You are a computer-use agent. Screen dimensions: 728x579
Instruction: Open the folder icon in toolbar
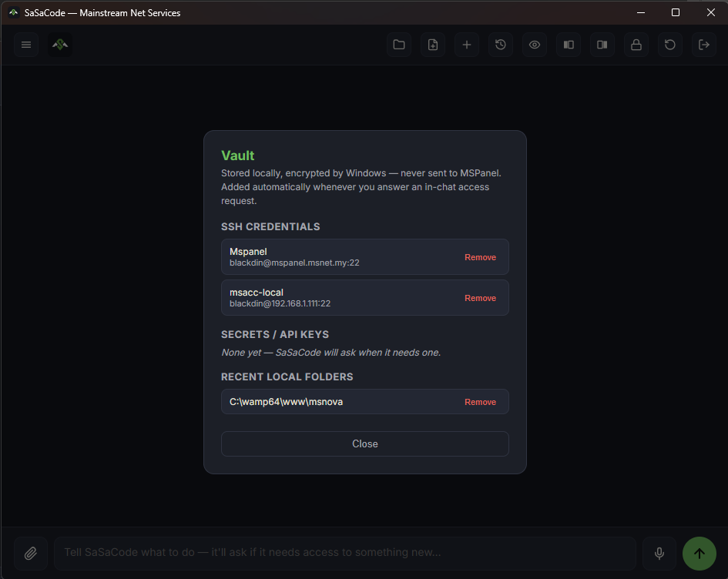click(399, 45)
